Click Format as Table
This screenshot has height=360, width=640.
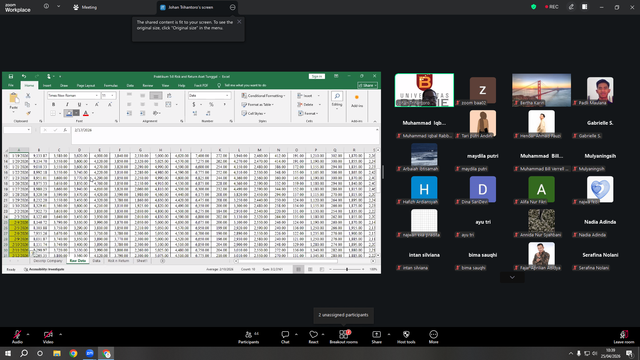click(258, 104)
